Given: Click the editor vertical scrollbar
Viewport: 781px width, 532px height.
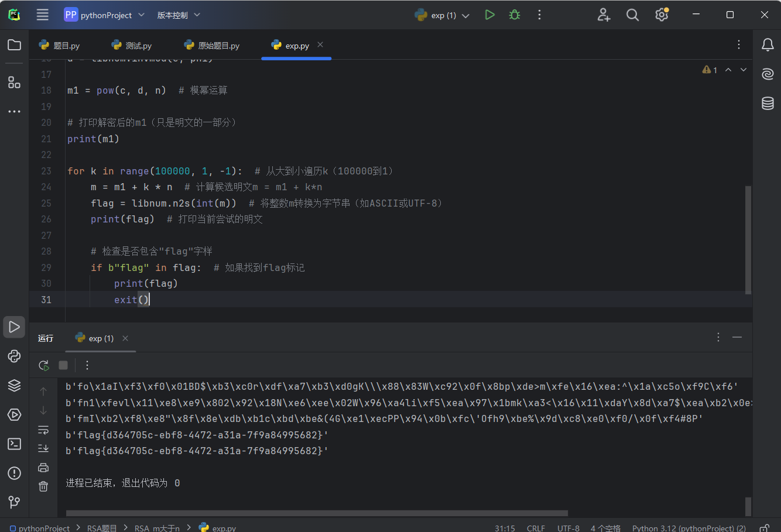Looking at the screenshot, I should tap(748, 240).
